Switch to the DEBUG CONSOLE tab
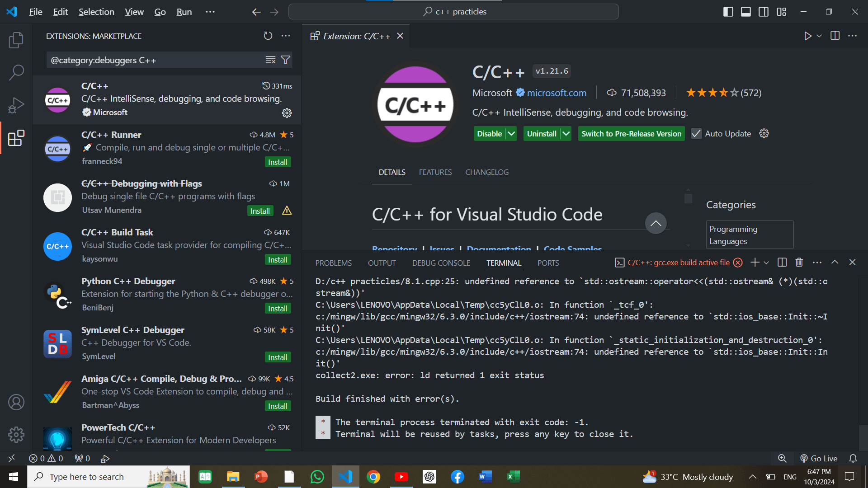The width and height of the screenshot is (868, 488). pos(441,263)
